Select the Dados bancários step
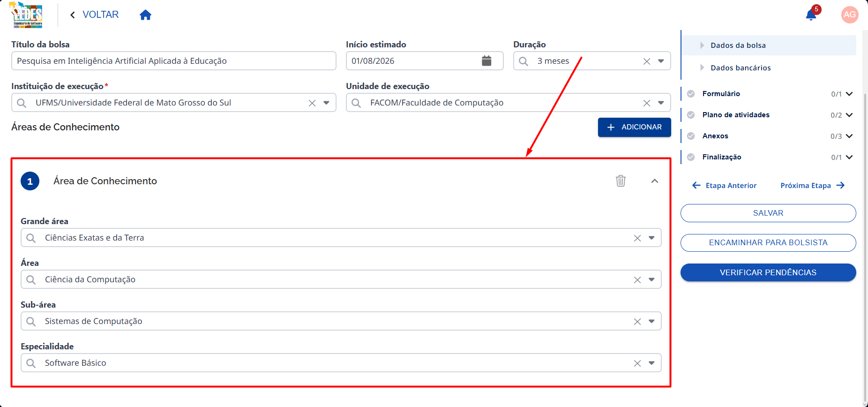868x407 pixels. click(x=741, y=68)
